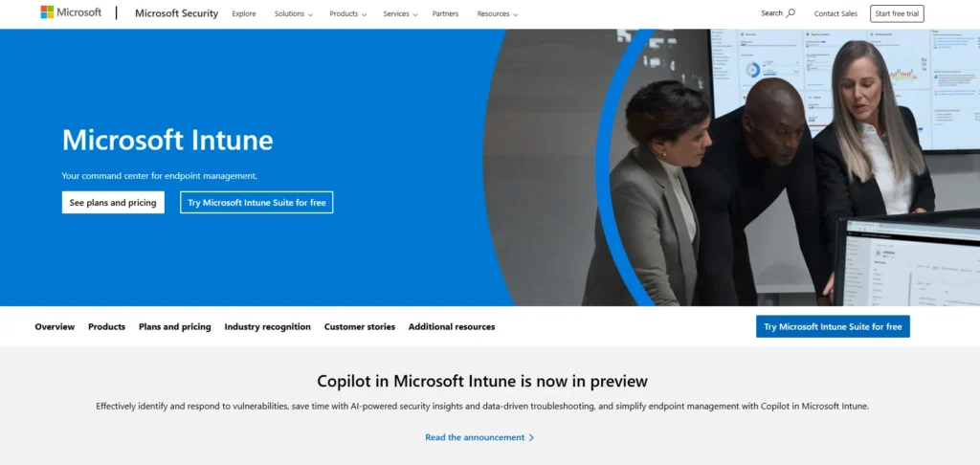Click the Start free trial button
Screen dimensions: 980x465
897,13
